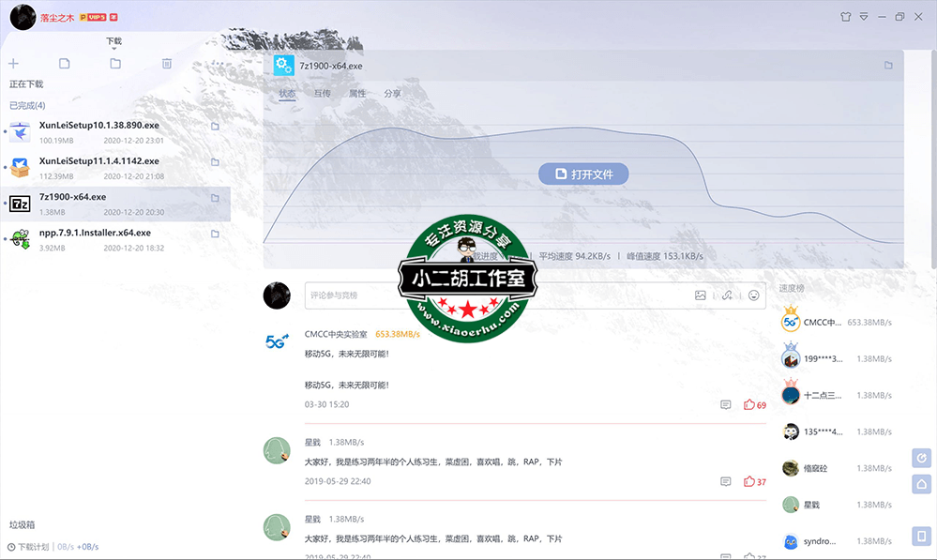Switch to the 互传 tab
The image size is (937, 560).
click(x=322, y=94)
